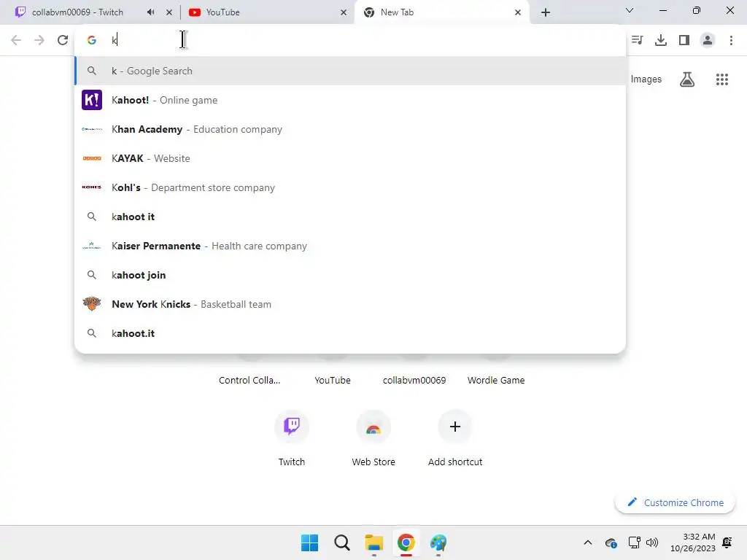Screen dimensions: 747x560
Task: Select the New York Knicks suggestion
Action: click(350, 304)
